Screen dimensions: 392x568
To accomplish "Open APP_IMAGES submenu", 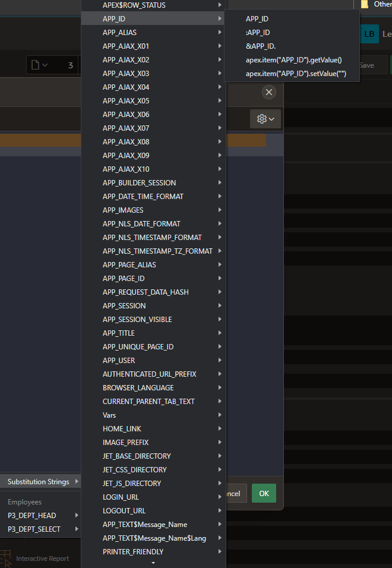I will coord(153,210).
